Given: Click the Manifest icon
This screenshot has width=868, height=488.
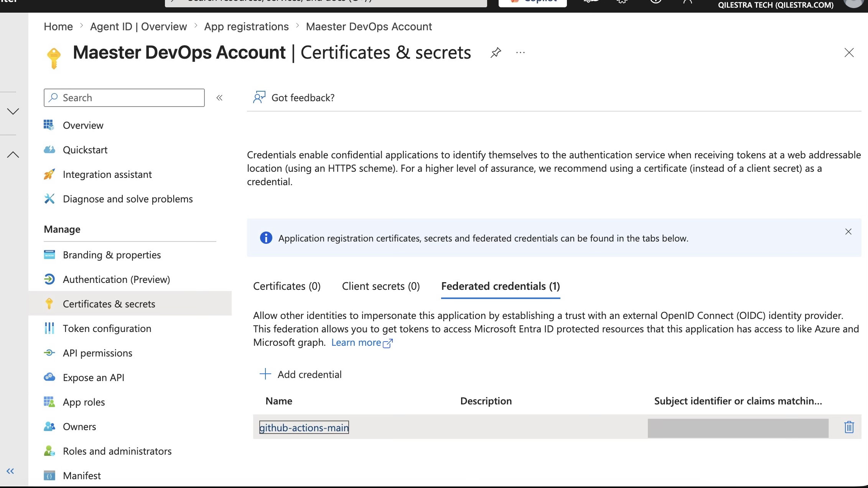Looking at the screenshot, I should (x=49, y=476).
